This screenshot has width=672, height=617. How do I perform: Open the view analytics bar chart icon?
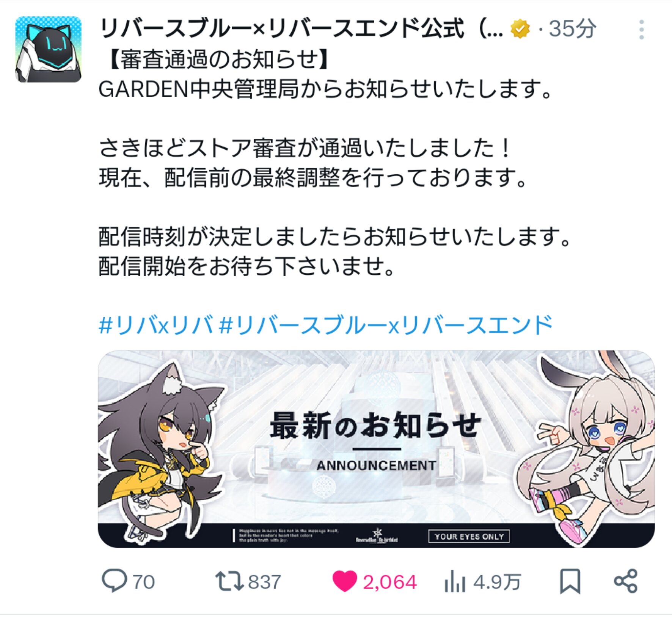click(455, 581)
